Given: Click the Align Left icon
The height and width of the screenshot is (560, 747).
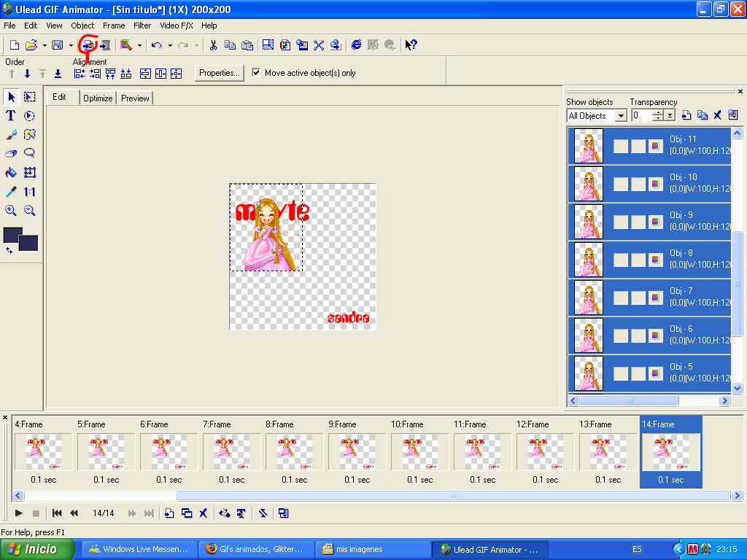Looking at the screenshot, I should (x=80, y=74).
